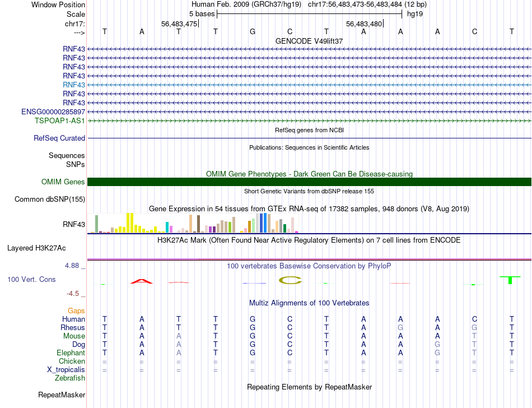Click the Scale label
532x408 pixels.
coord(76,14)
